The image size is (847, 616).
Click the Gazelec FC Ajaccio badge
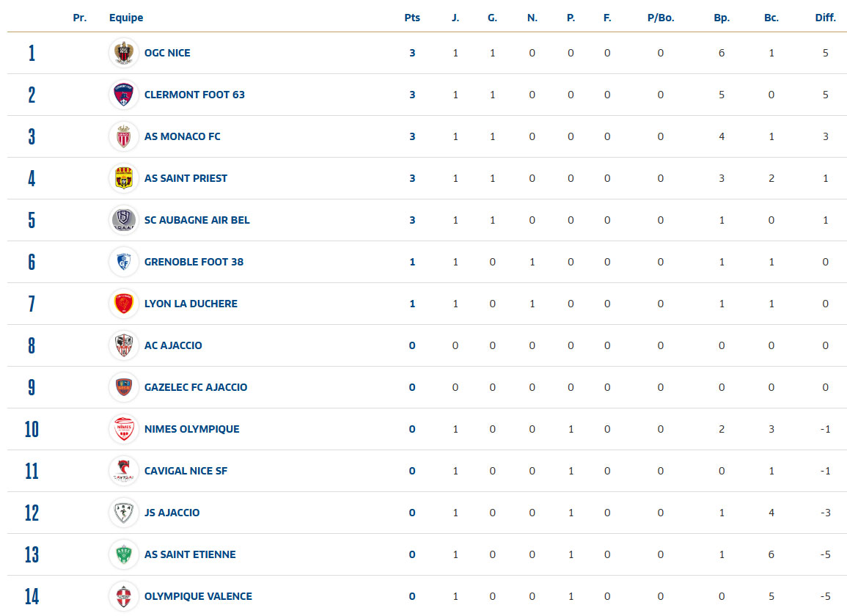tap(123, 387)
